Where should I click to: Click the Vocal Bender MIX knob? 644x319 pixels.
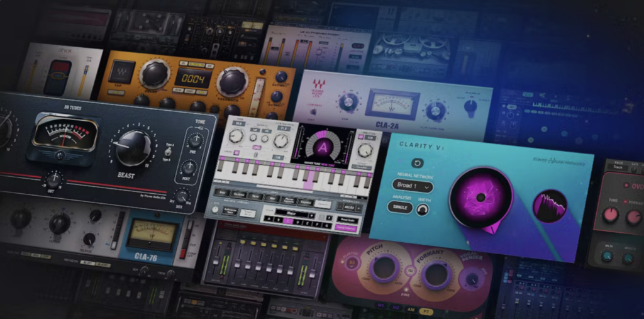(x=472, y=279)
